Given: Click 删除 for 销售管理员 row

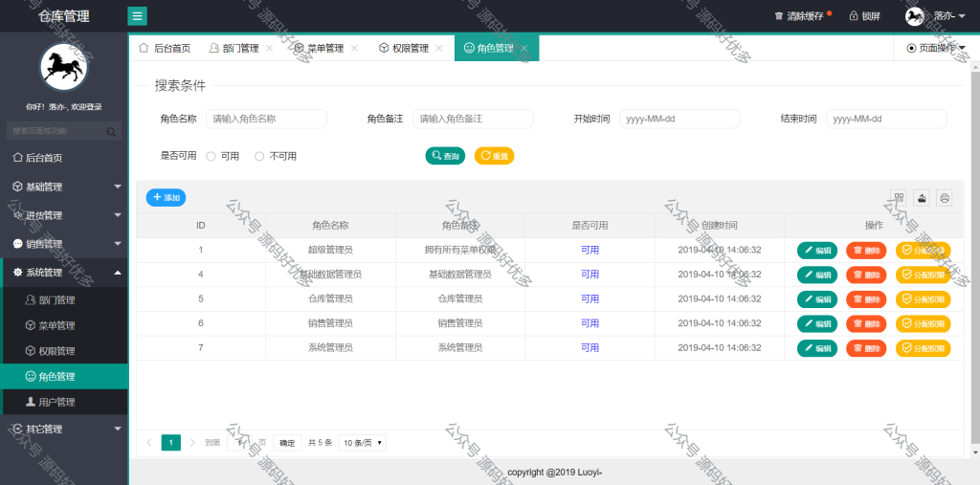Looking at the screenshot, I should click(x=866, y=323).
